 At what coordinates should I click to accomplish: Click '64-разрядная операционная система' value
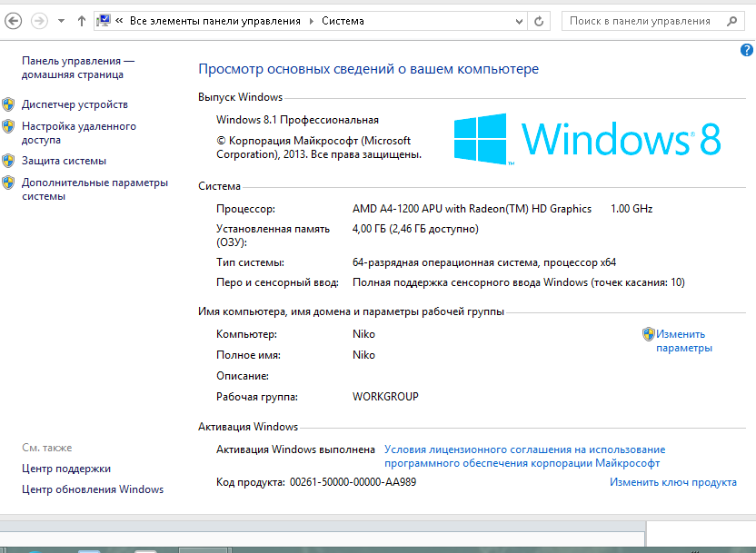click(x=484, y=262)
